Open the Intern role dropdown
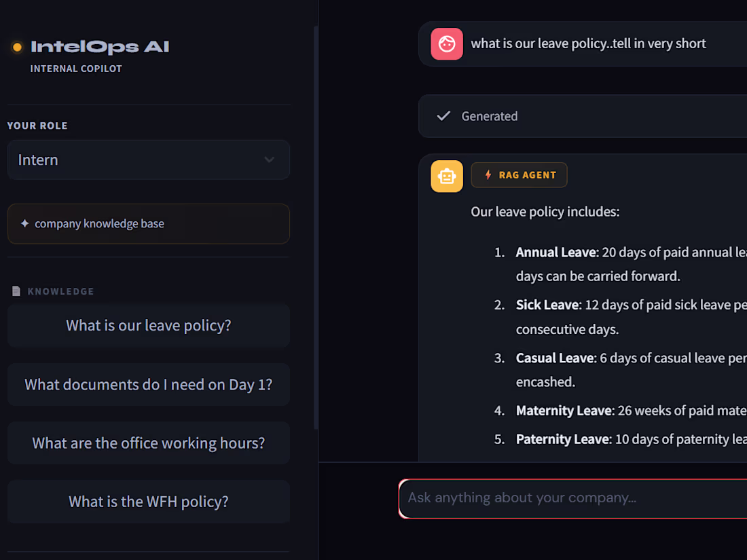Viewport: 747px width, 560px height. [148, 160]
